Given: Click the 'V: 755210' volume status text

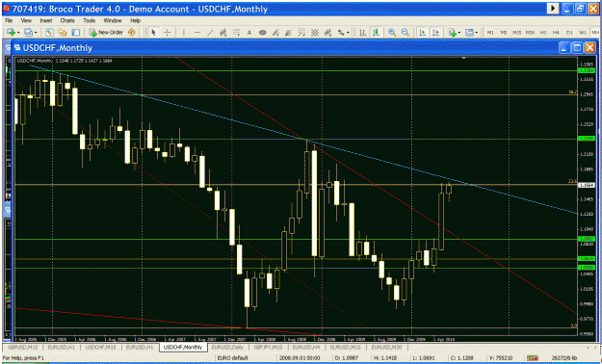Looking at the screenshot, I should [x=501, y=357].
